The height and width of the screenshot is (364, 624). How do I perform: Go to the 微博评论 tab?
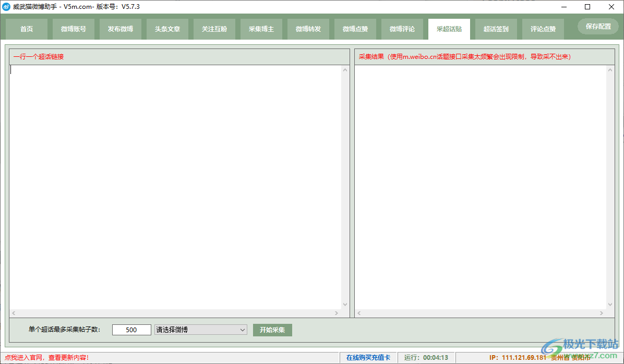pyautogui.click(x=402, y=29)
